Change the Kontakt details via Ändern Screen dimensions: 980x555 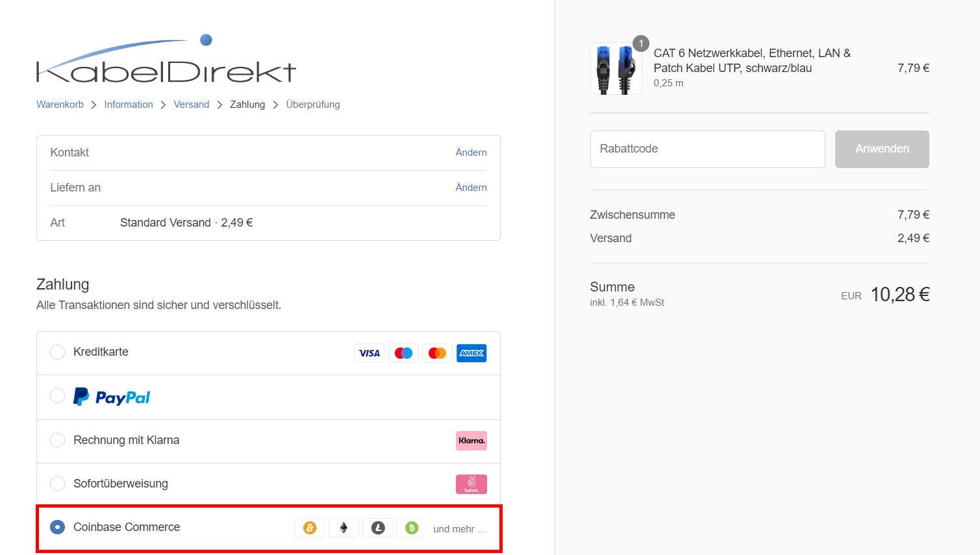click(471, 153)
